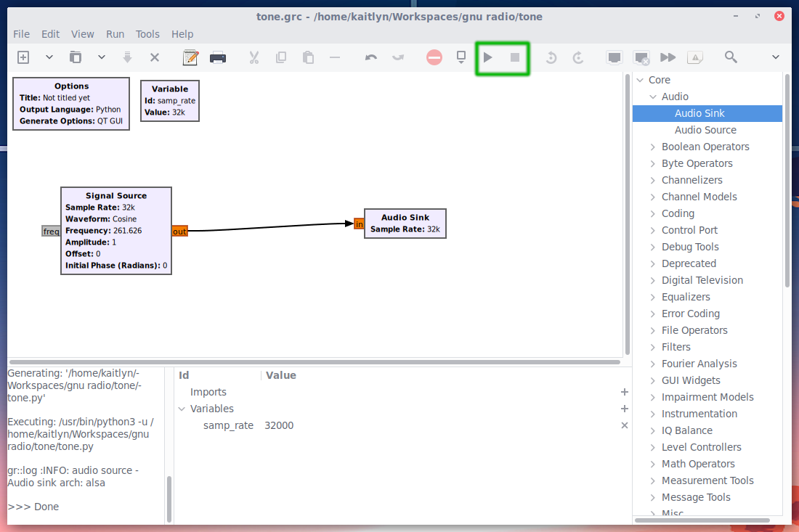The image size is (799, 532).
Task: Click the red errors indicator icon
Action: (x=434, y=57)
